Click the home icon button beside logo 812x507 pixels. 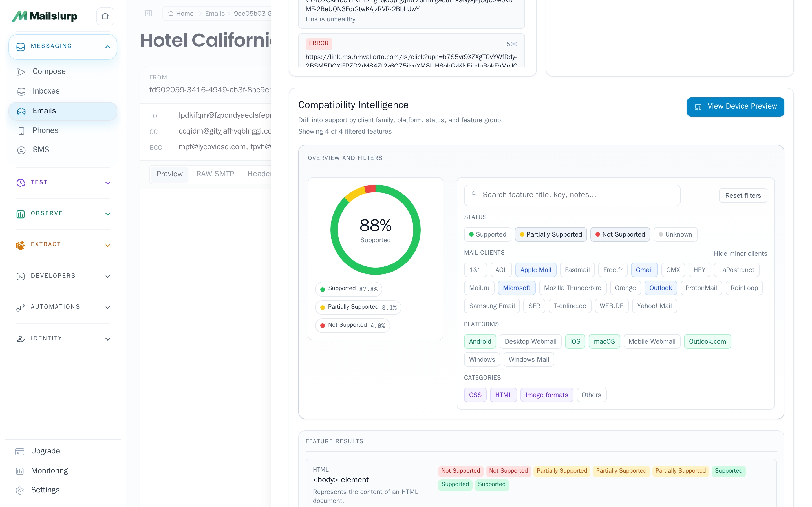click(x=105, y=16)
